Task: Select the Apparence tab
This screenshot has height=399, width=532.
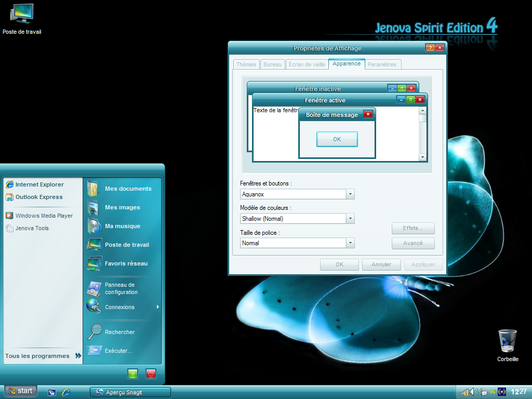Action: coord(347,64)
